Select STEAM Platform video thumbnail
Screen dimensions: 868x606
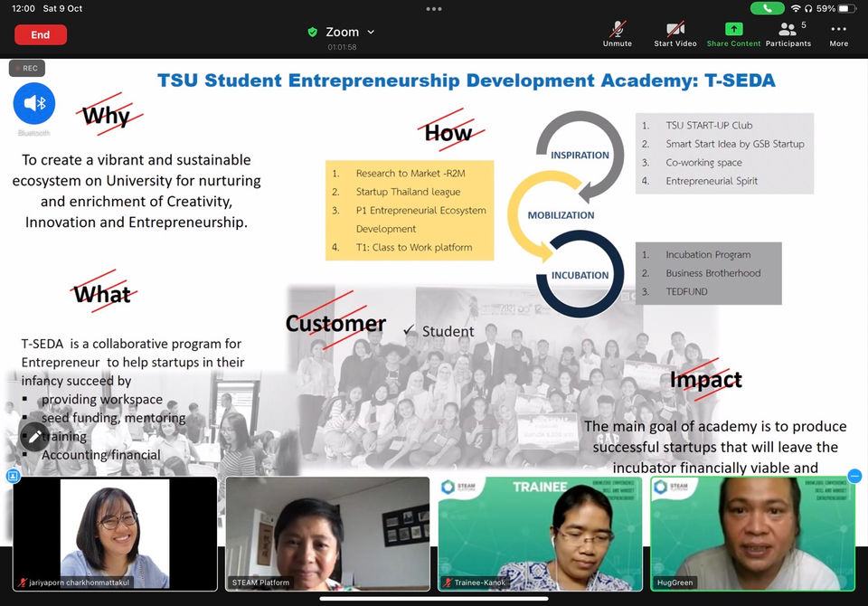[327, 534]
